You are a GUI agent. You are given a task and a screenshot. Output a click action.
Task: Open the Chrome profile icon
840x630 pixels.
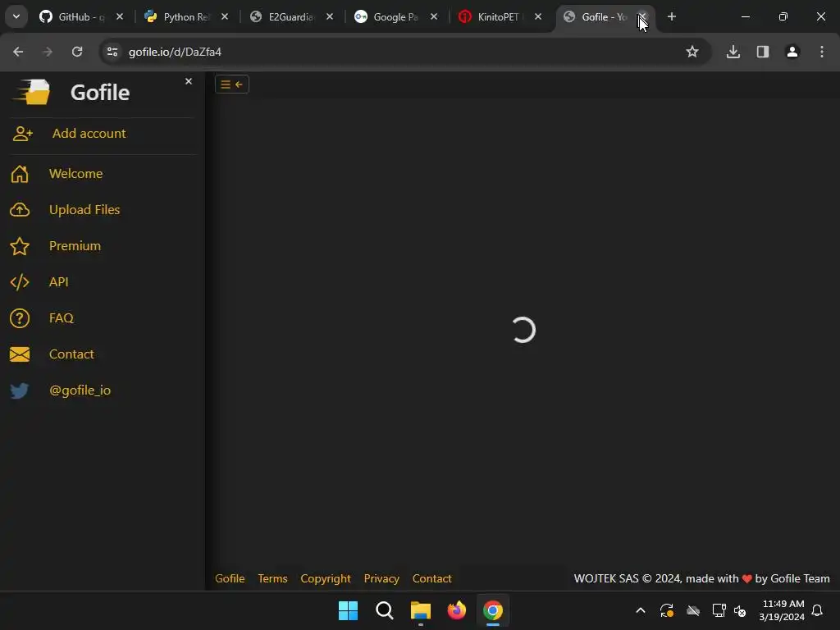tap(792, 52)
